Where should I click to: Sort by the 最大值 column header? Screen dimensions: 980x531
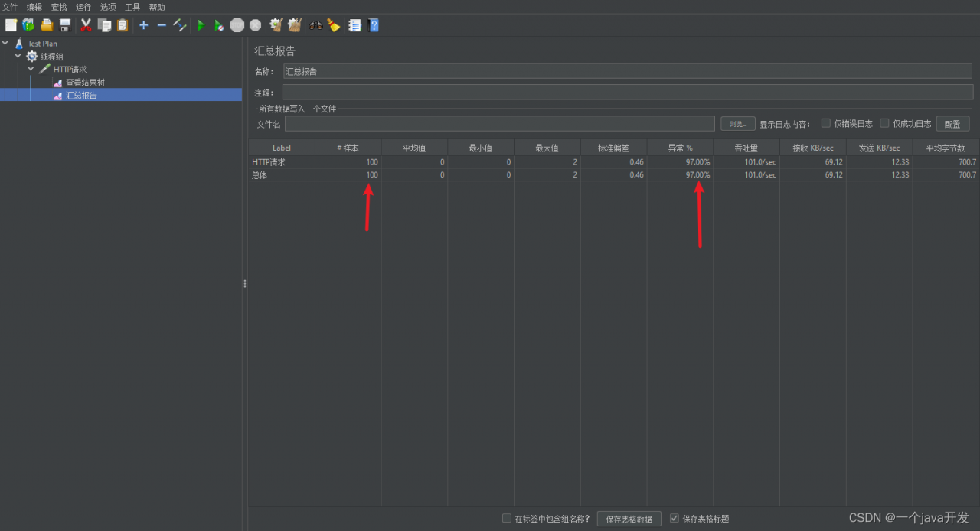[547, 148]
